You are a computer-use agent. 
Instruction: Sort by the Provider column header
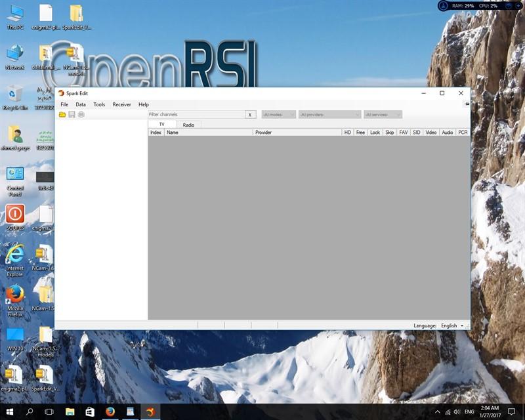click(297, 133)
